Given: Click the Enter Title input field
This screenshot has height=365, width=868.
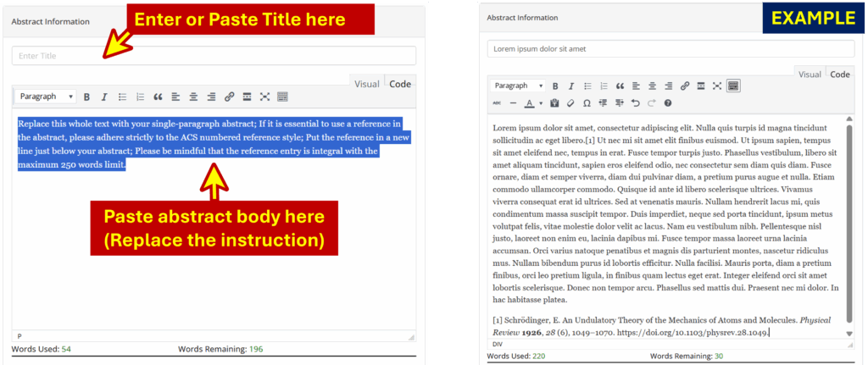Looking at the screenshot, I should [x=214, y=56].
